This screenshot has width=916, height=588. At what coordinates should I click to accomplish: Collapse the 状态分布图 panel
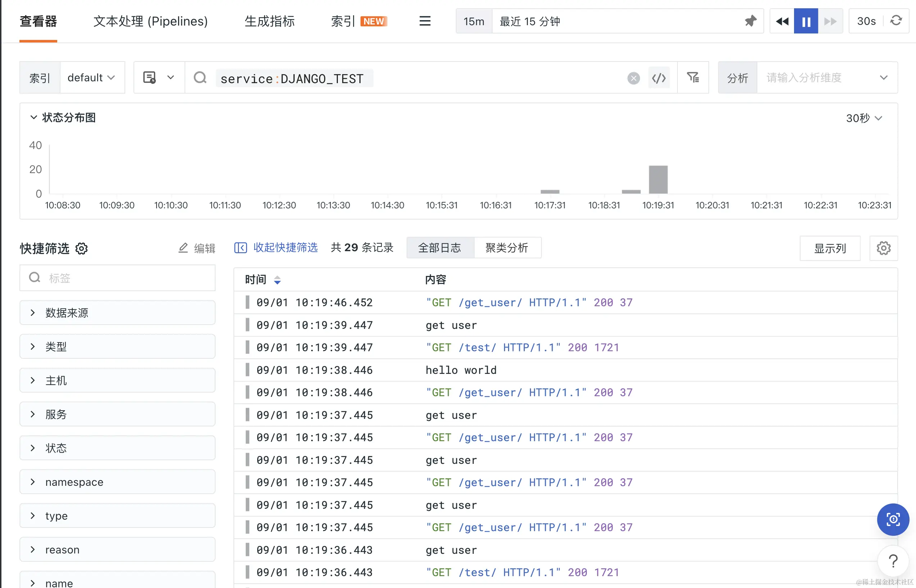point(33,117)
